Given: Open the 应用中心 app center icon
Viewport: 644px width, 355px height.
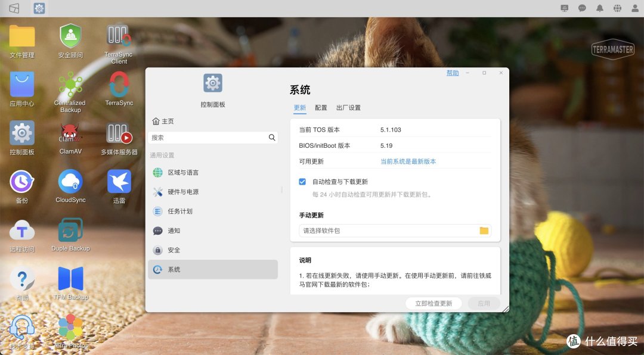Looking at the screenshot, I should coord(22,84).
